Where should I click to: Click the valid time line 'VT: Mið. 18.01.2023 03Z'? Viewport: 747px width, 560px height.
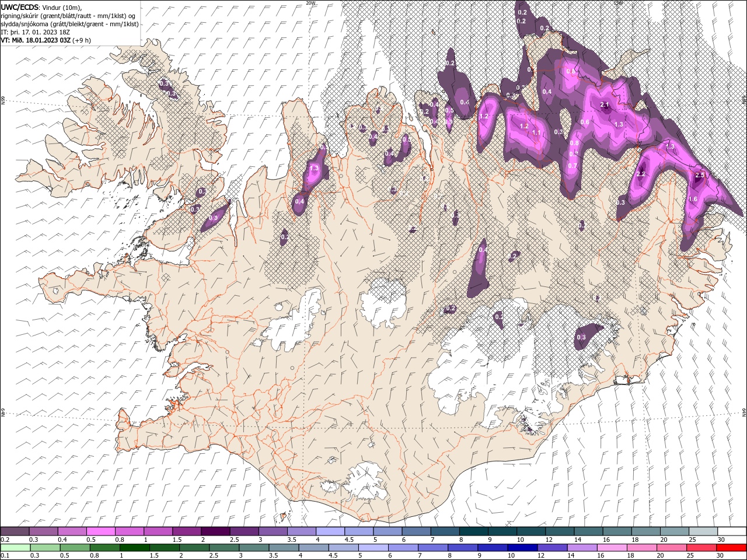[36, 40]
